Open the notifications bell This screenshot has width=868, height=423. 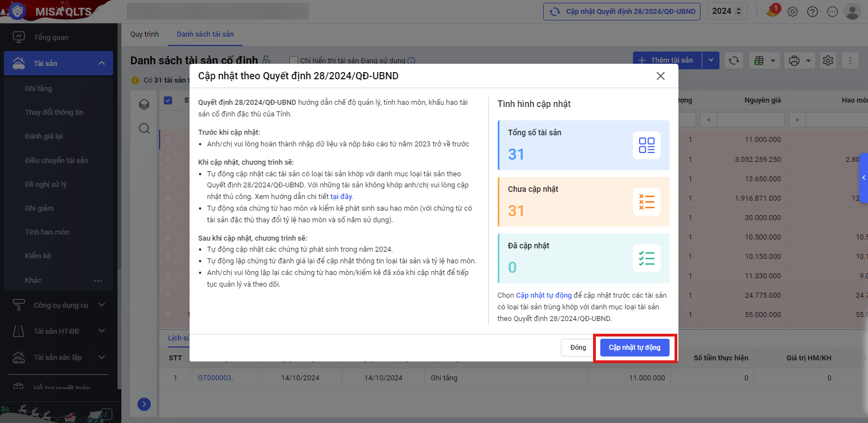[x=772, y=12]
